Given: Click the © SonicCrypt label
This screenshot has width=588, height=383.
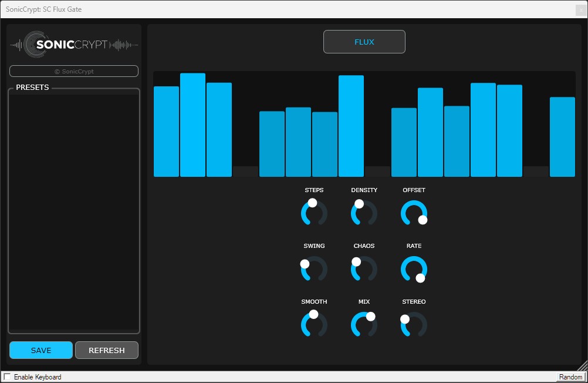Looking at the screenshot, I should (x=73, y=70).
